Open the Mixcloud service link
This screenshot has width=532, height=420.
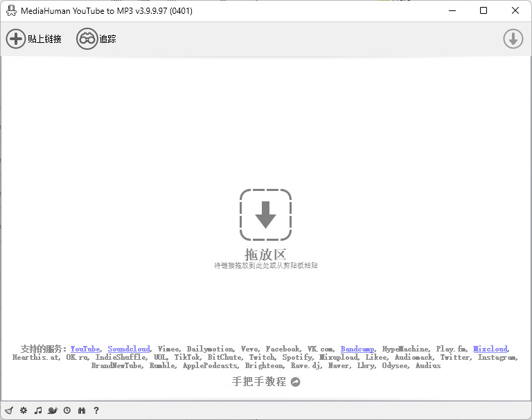[490, 349]
